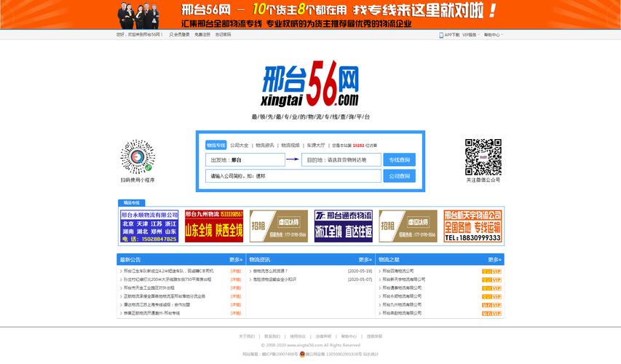Select the 物流专线 search tab
The image size is (621, 364).
pos(215,146)
